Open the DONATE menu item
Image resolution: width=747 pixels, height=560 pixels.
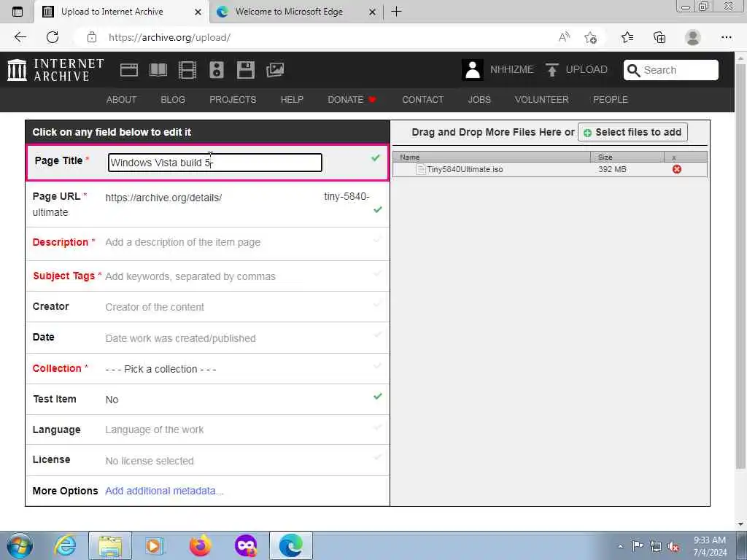click(352, 99)
